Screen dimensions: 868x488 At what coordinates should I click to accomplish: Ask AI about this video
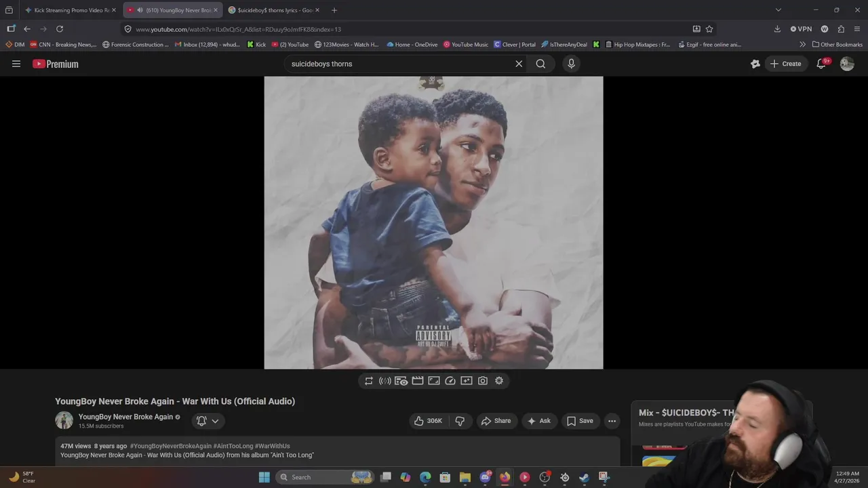[539, 421]
